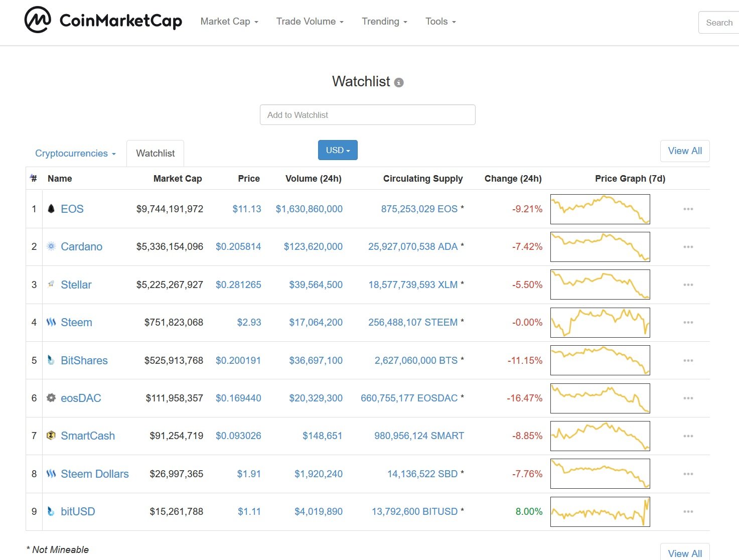
Task: Click the BitShares market cap $525,913,768
Action: point(174,360)
